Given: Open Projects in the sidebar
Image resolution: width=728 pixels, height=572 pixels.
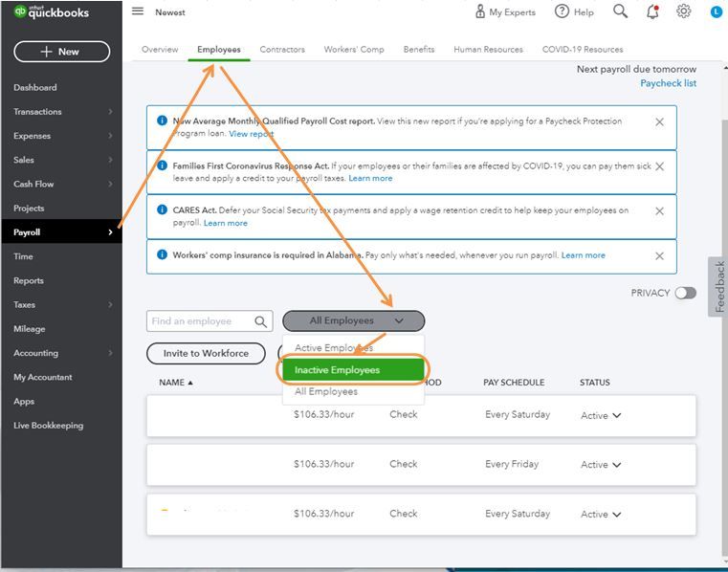Looking at the screenshot, I should [29, 208].
